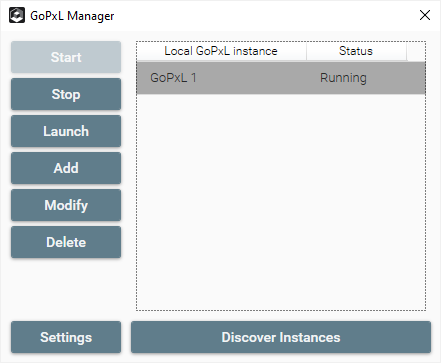Launch the selected GoPxL instance
The image size is (441, 363).
[66, 131]
